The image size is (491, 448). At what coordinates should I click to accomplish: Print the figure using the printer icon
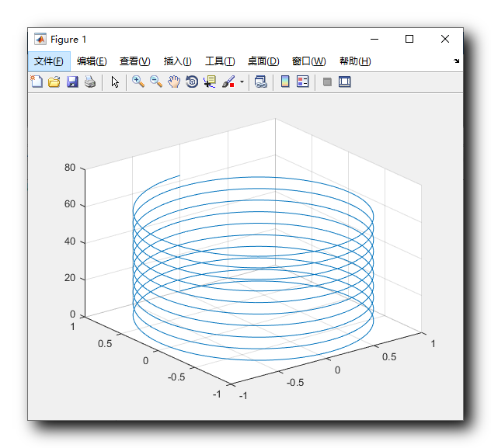(90, 82)
